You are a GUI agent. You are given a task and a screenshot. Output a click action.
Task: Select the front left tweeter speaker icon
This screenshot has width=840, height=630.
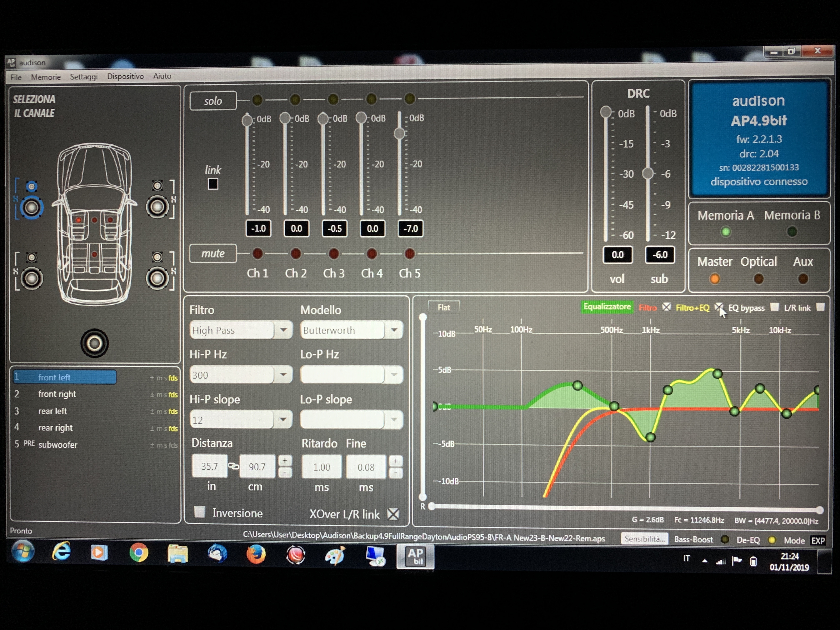31,186
